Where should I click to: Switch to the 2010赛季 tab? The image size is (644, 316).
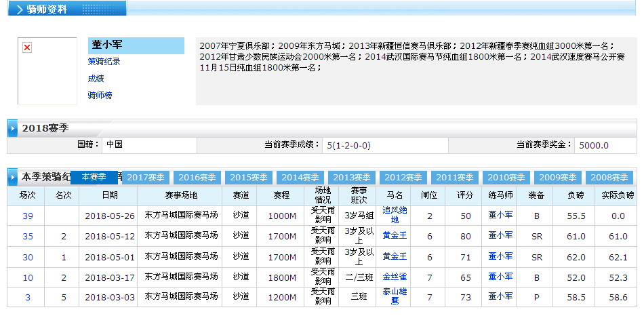click(506, 178)
